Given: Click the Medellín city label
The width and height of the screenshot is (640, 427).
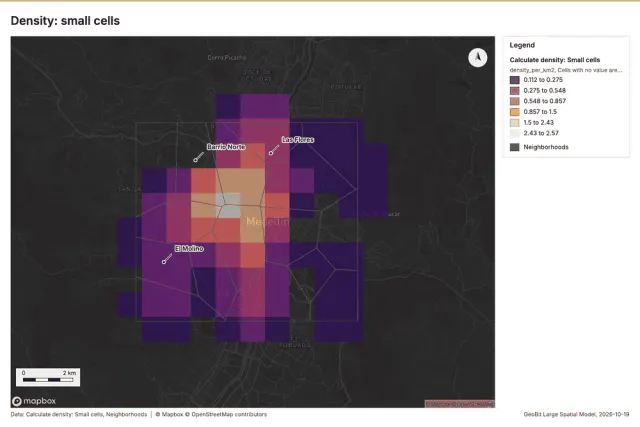Looking at the screenshot, I should [x=267, y=222].
